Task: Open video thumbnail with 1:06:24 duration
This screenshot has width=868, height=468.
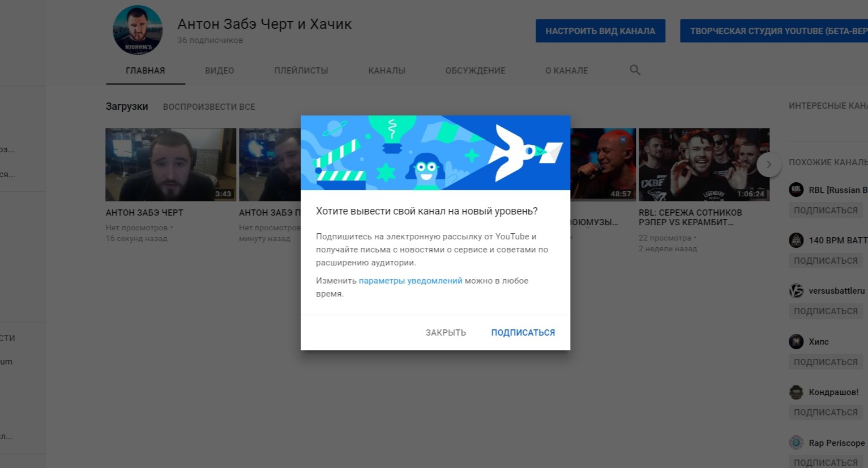Action: 704,165
